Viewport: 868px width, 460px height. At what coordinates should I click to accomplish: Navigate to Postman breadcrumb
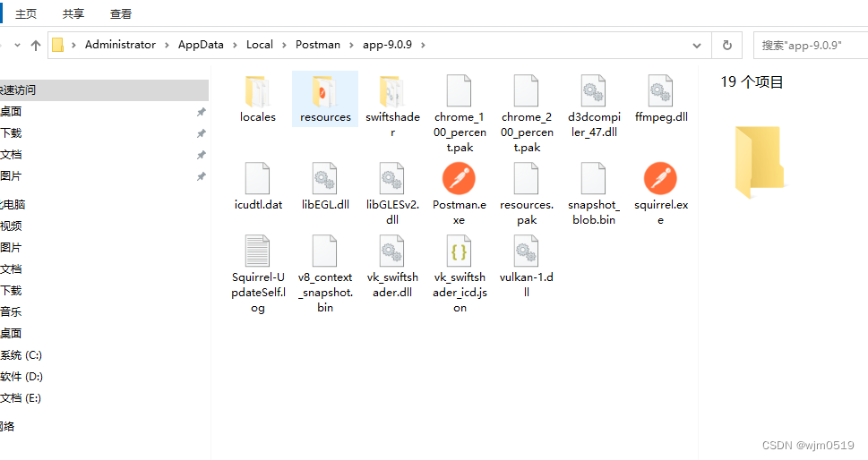tap(318, 45)
